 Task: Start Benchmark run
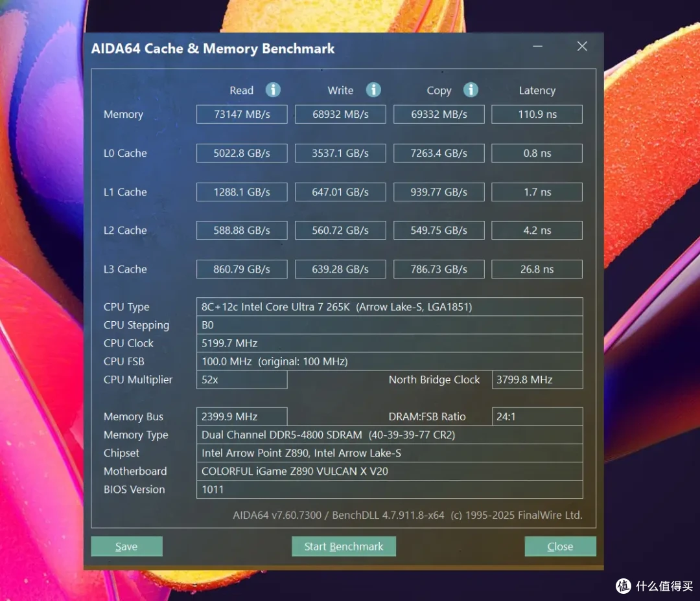[x=344, y=546]
